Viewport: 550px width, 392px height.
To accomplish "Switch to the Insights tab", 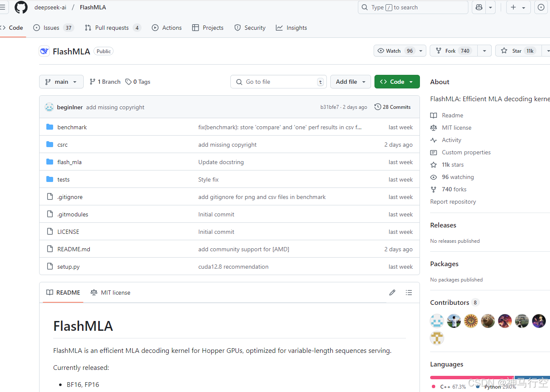I will (x=291, y=28).
